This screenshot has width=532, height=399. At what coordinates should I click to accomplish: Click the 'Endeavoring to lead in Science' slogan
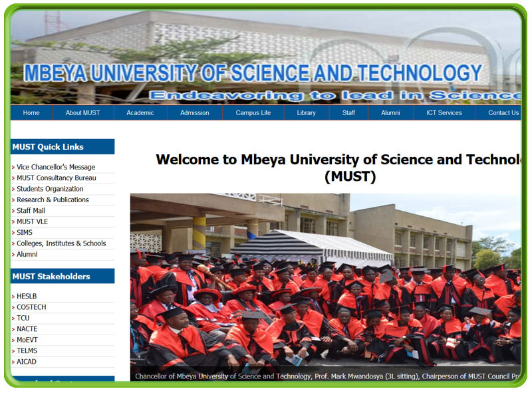click(335, 95)
